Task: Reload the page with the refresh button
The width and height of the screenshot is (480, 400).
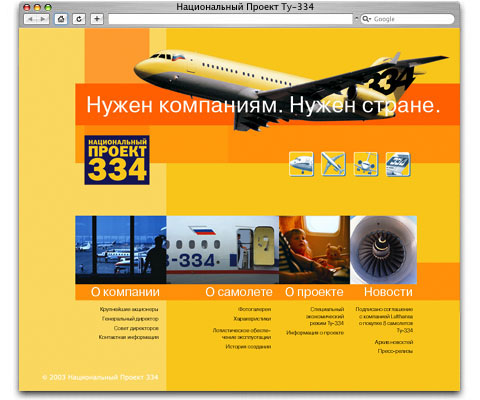Action: pos(79,19)
